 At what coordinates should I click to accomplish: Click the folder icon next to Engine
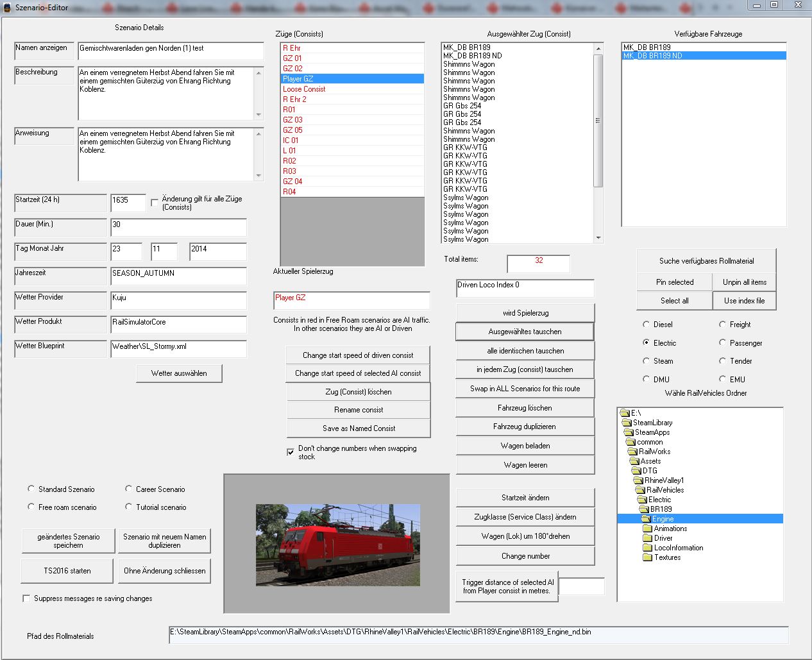pos(645,519)
